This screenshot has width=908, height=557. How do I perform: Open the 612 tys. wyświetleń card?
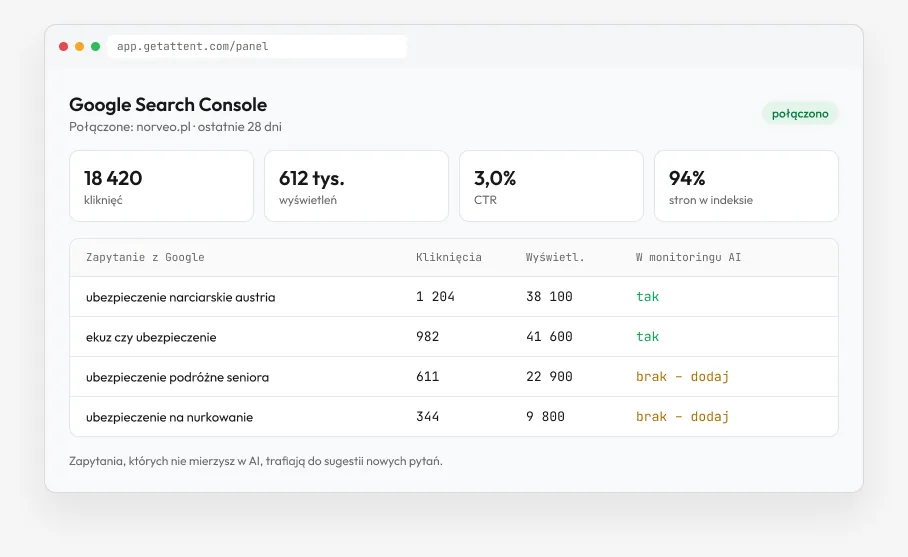click(356, 186)
